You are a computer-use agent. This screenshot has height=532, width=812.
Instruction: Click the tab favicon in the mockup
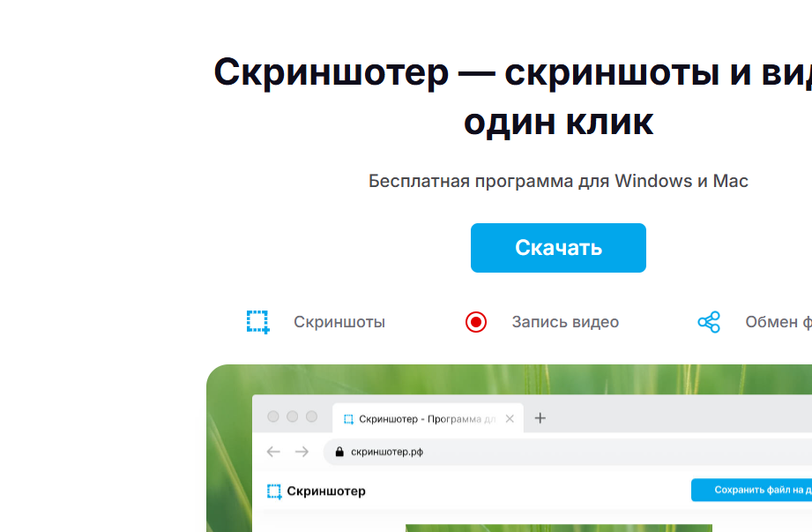click(x=348, y=418)
